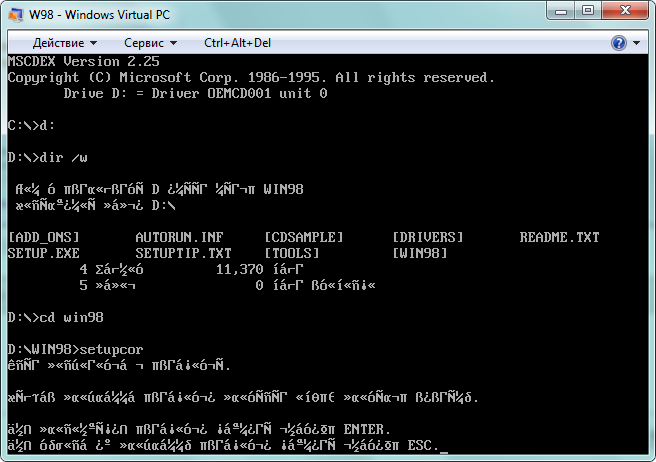The image size is (656, 462).
Task: Click the [CDSAMPLE] directory entry
Action: (304, 237)
